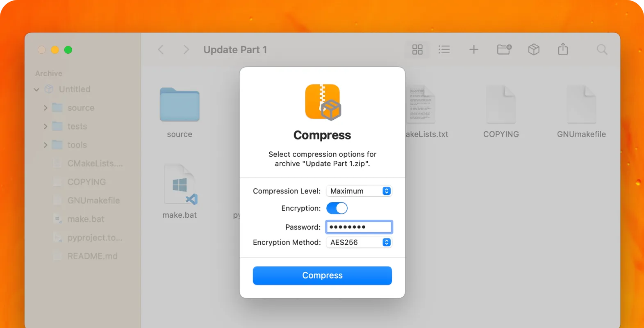644x328 pixels.
Task: Open the Encryption Method dropdown
Action: tap(359, 242)
